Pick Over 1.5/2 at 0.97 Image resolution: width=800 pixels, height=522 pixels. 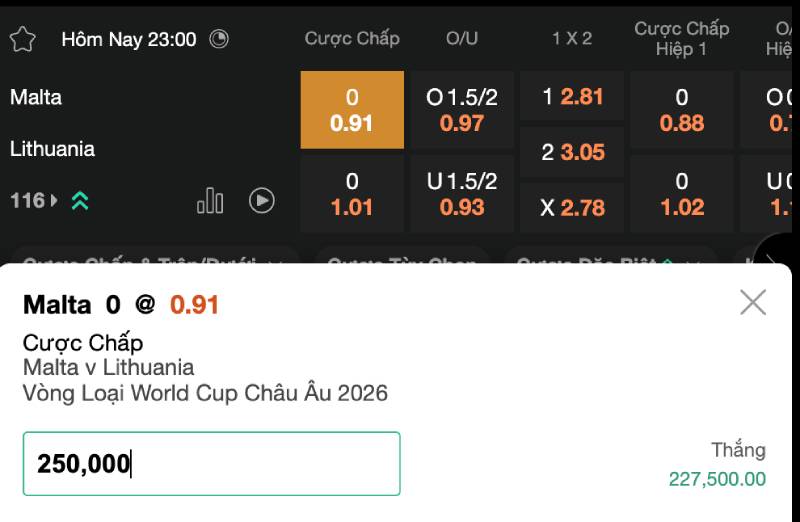tap(462, 110)
